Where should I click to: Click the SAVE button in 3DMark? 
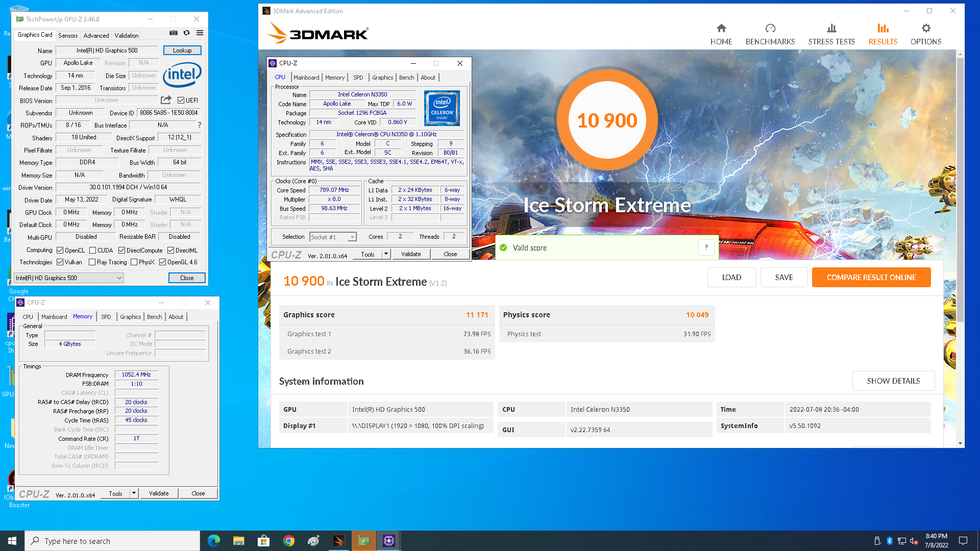tap(784, 278)
